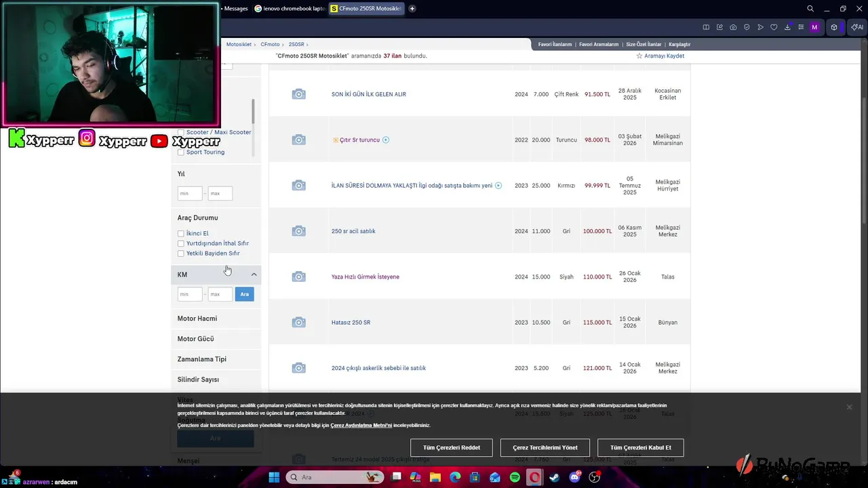Expand the Silindir Sayısı filter

pos(216,380)
